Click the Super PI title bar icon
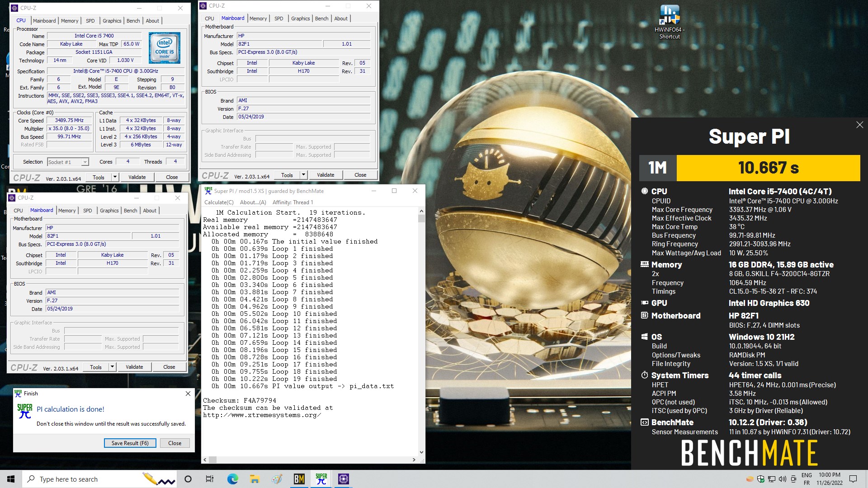Image resolution: width=868 pixels, height=488 pixels. coord(208,191)
